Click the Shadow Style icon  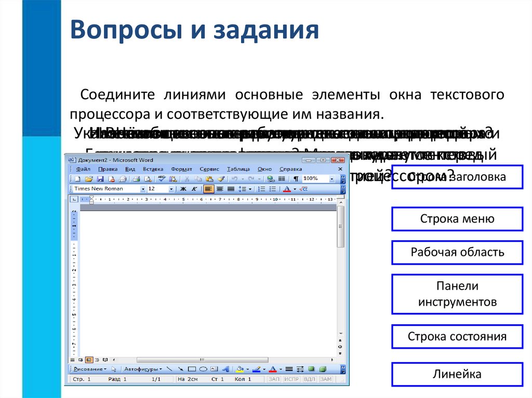(311, 369)
